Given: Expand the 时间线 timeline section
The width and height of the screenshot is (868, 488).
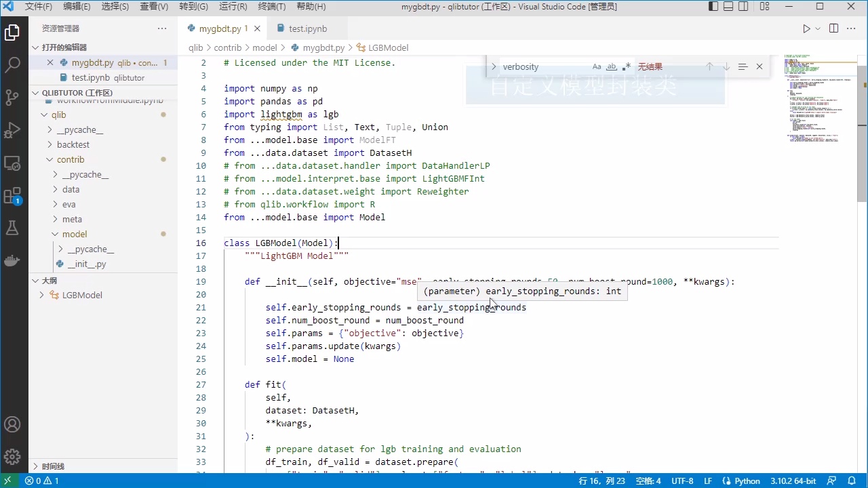Looking at the screenshot, I should (x=53, y=466).
